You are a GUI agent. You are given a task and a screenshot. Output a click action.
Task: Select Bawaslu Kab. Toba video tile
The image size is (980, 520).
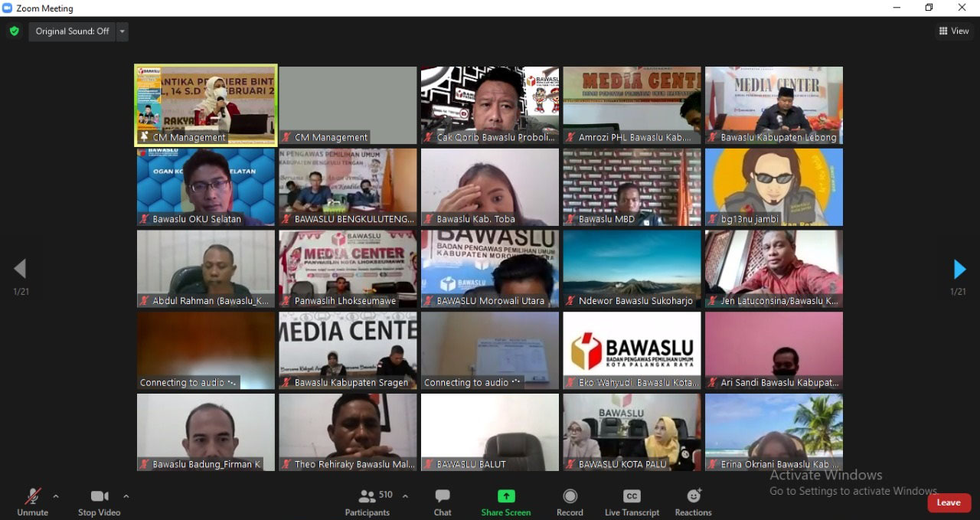click(x=490, y=187)
